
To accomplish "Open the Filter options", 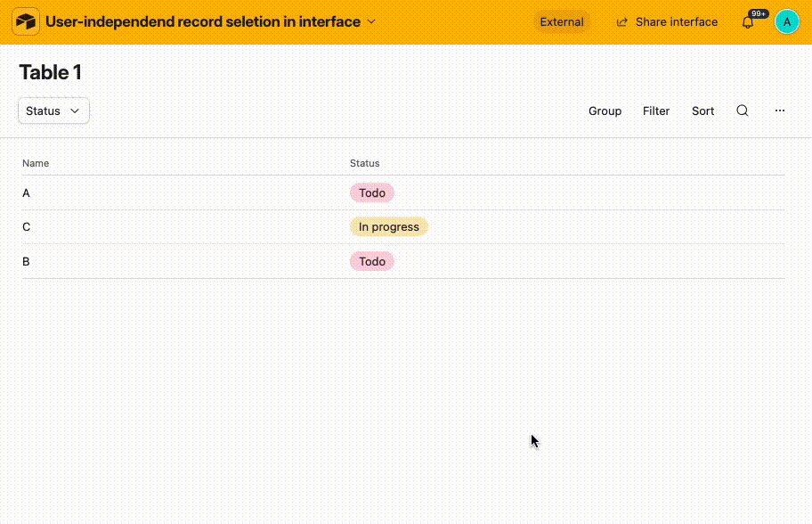I will 656,111.
